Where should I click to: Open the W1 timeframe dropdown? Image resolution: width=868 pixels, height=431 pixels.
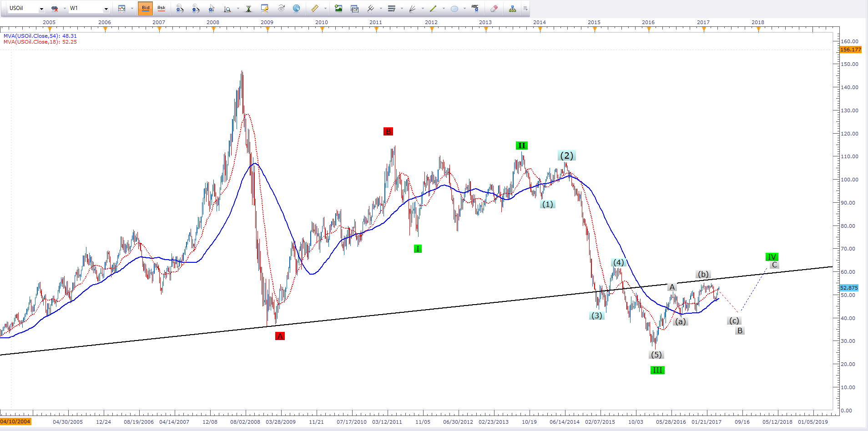(106, 9)
